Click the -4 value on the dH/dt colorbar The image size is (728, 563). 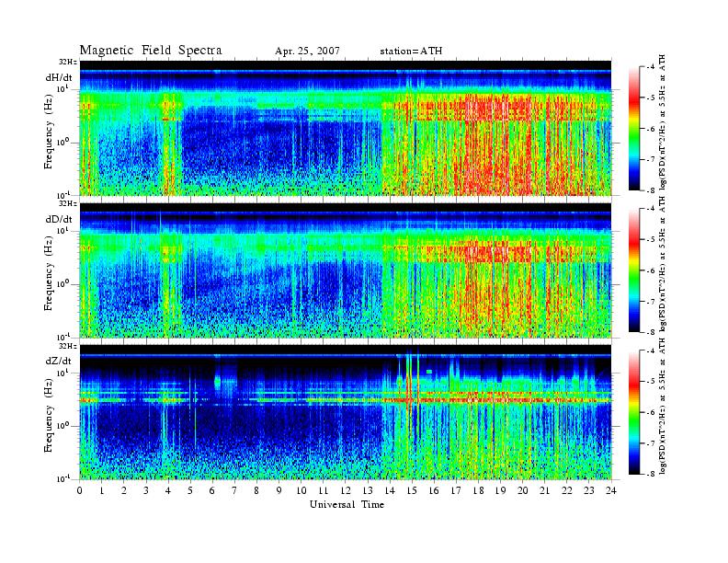click(x=651, y=67)
